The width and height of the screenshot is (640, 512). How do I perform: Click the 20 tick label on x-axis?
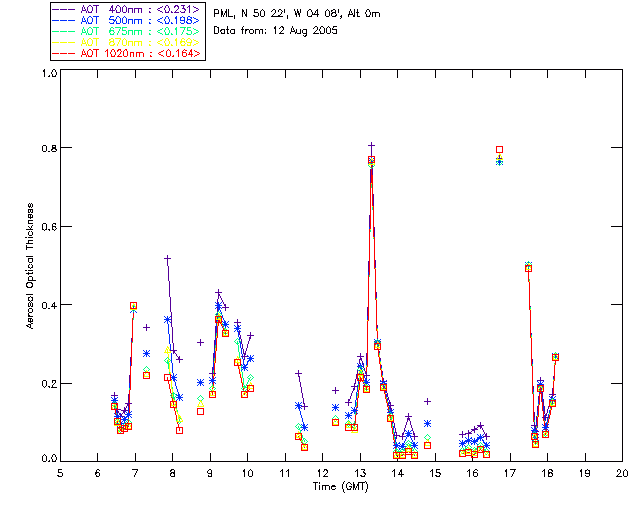[x=622, y=472]
